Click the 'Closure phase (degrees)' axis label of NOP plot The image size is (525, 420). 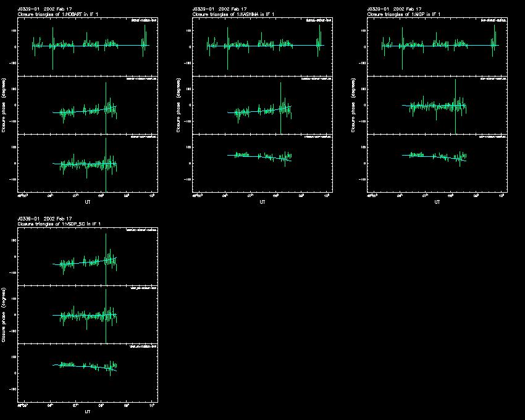(353, 105)
